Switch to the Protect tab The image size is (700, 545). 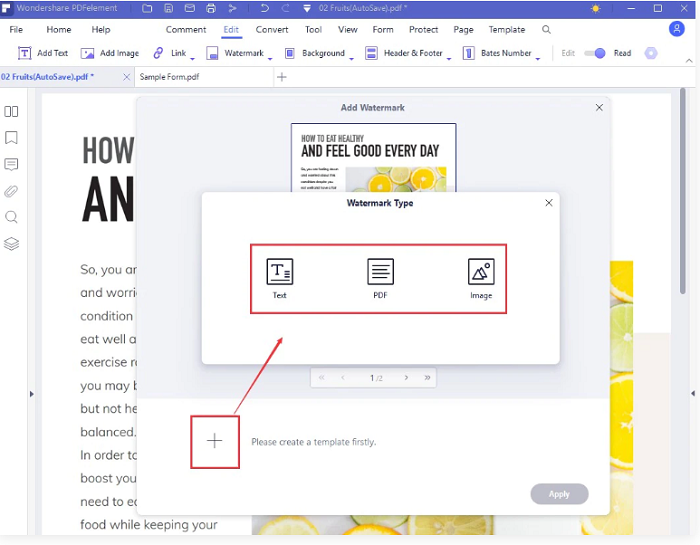[x=424, y=29]
